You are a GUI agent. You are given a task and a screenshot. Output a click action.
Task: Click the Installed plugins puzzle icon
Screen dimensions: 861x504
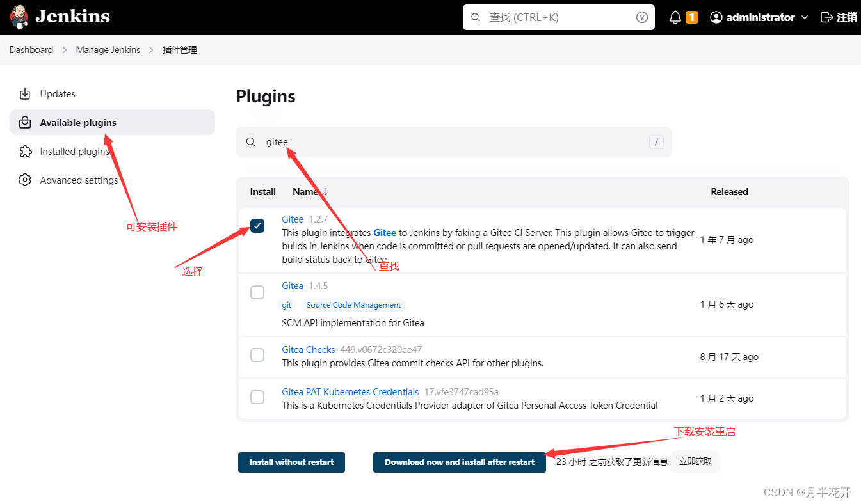click(25, 152)
